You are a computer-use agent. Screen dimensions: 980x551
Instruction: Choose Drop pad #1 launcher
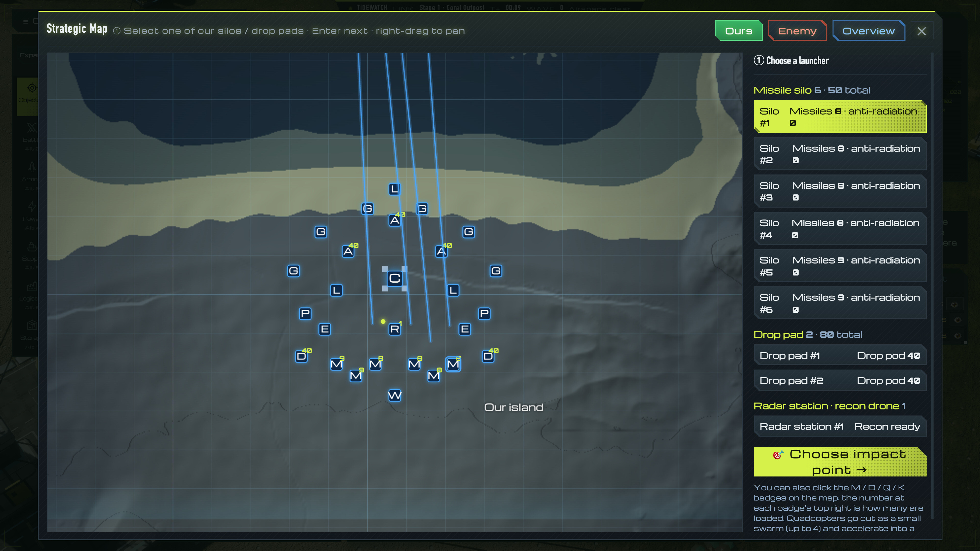pyautogui.click(x=840, y=356)
